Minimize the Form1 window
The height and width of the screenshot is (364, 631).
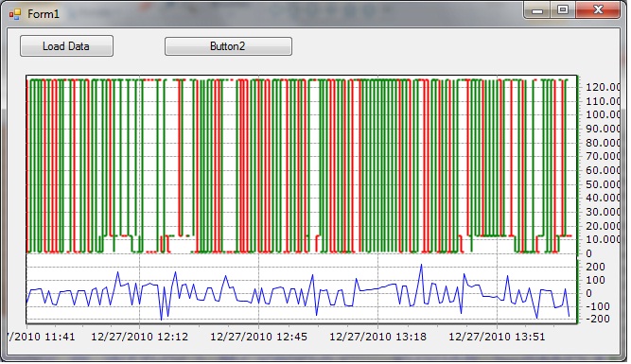point(536,10)
